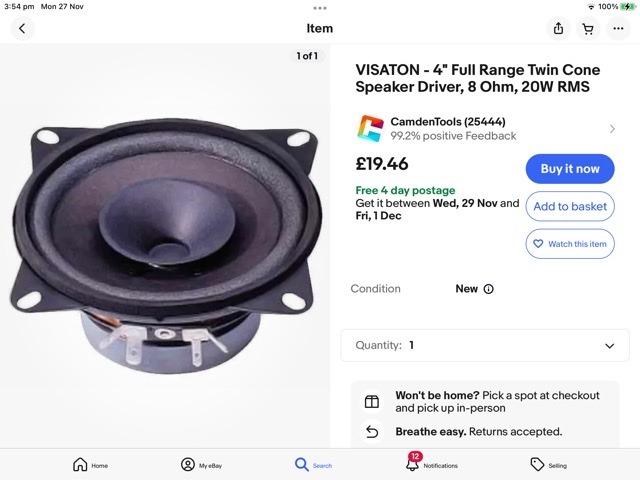Viewport: 640px width, 480px height.
Task: Click the condition info icon next to New
Action: point(489,289)
